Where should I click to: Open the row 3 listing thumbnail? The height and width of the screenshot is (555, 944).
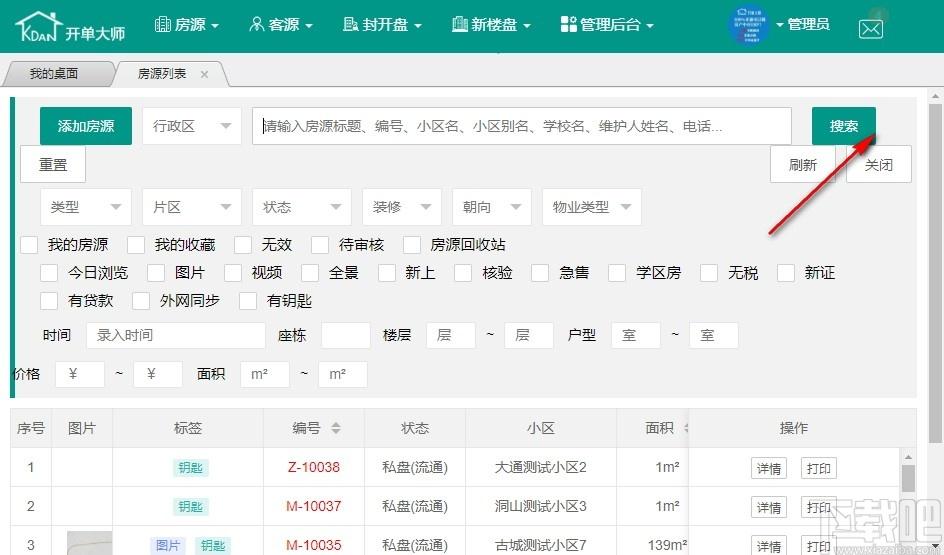click(x=89, y=543)
